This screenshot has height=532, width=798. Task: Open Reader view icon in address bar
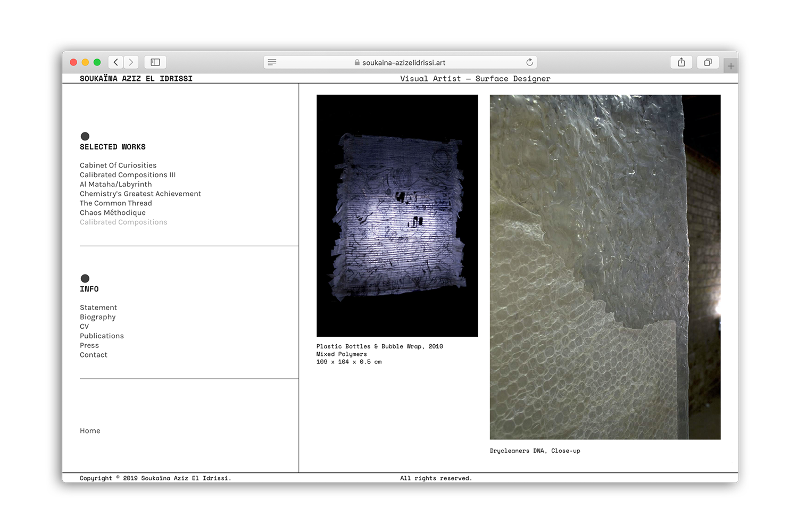click(x=272, y=62)
